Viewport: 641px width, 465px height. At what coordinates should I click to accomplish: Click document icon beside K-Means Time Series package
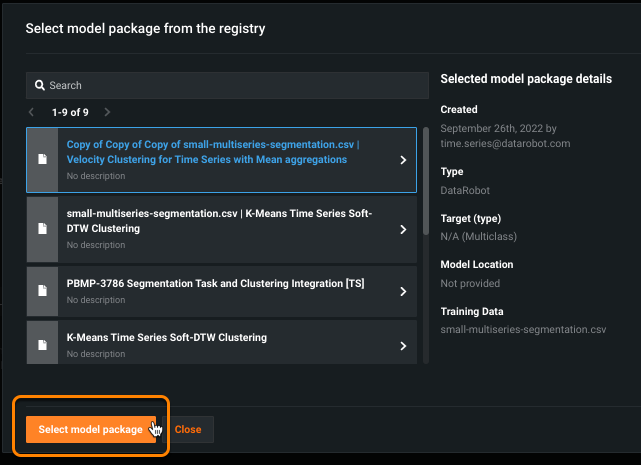point(42,345)
